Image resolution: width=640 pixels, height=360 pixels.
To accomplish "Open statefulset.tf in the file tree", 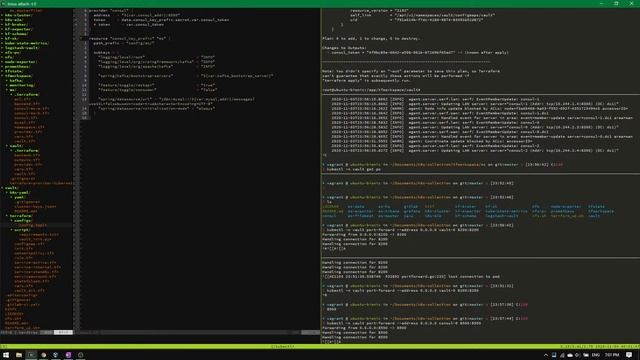I will tap(31, 281).
